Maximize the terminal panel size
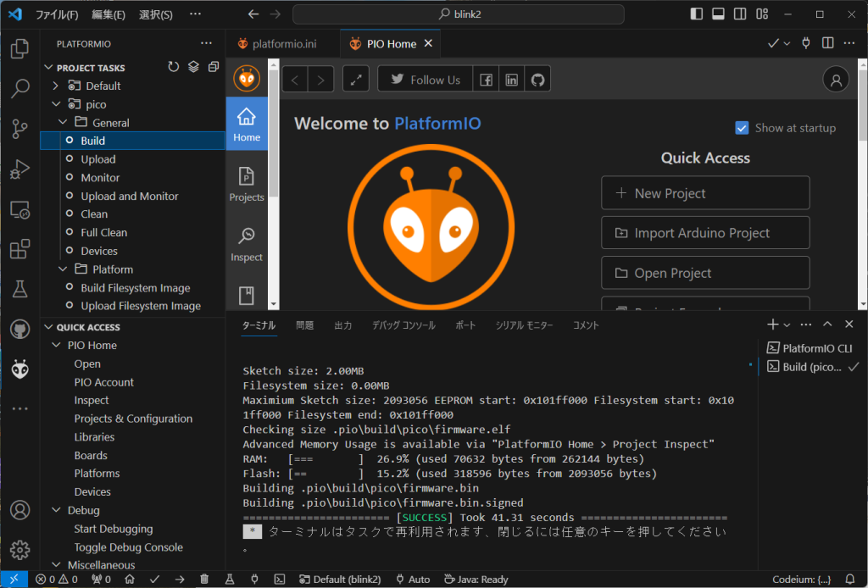The height and width of the screenshot is (588, 868). tap(827, 325)
